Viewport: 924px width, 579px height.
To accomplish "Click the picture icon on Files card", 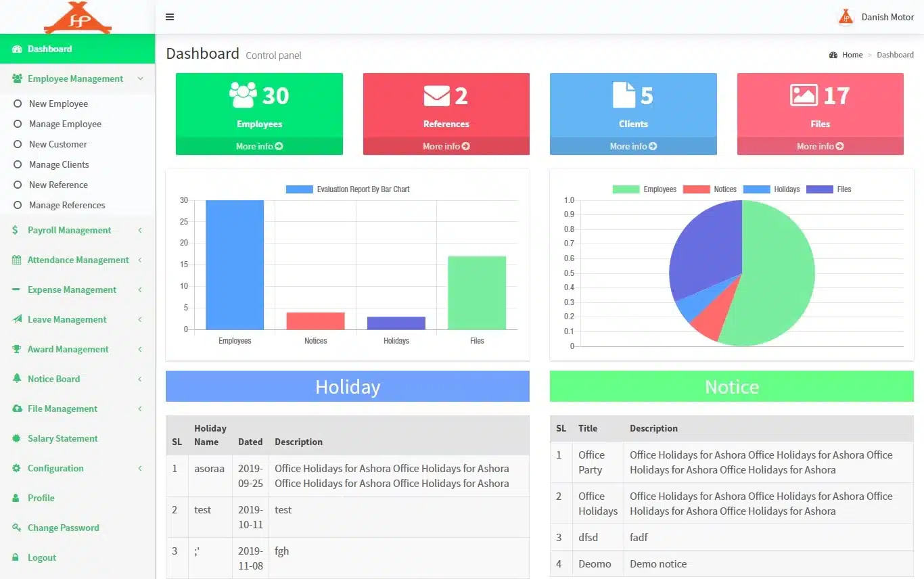I will 804,95.
